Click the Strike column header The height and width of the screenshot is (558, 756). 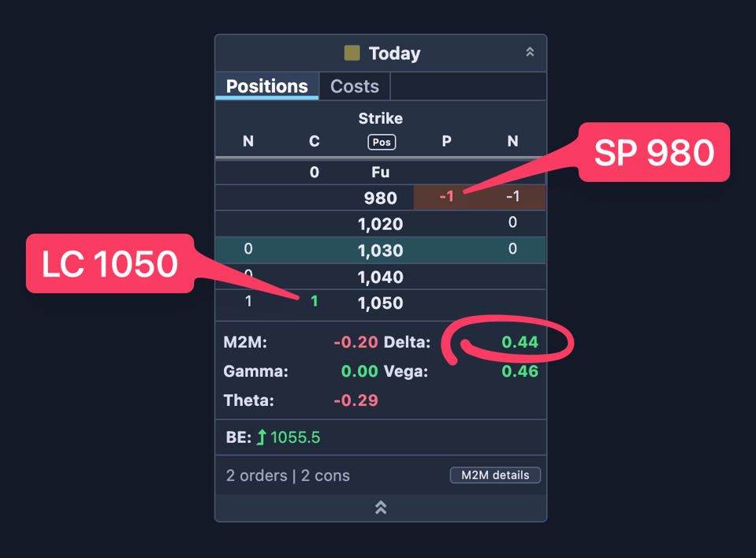tap(381, 118)
